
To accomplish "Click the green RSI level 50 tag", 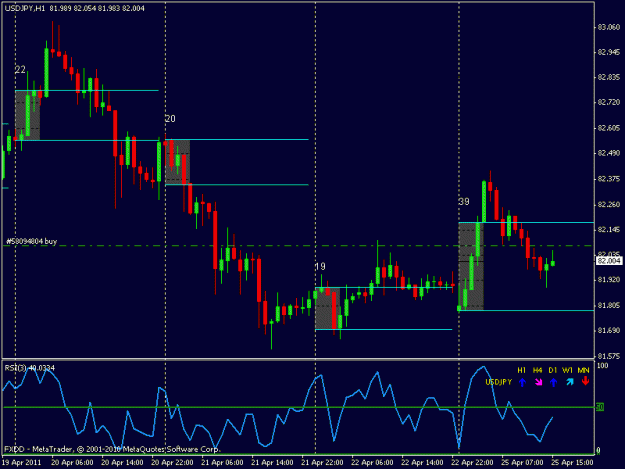I will click(x=600, y=407).
